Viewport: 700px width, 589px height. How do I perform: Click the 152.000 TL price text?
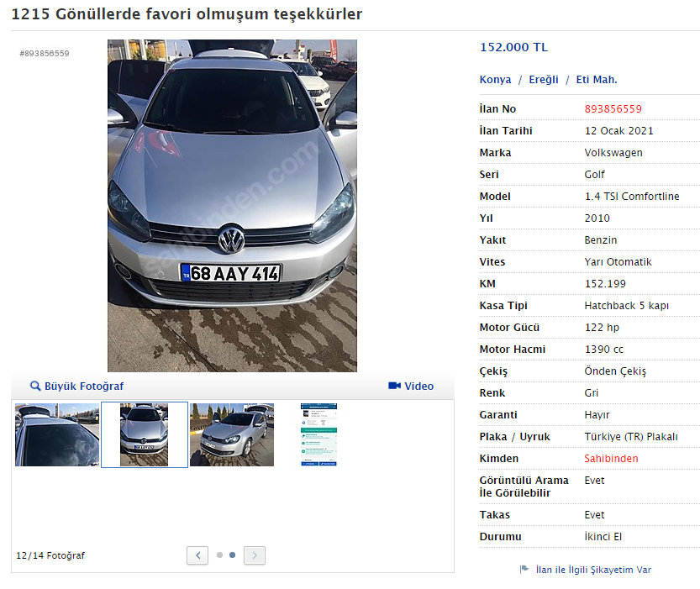coord(513,48)
